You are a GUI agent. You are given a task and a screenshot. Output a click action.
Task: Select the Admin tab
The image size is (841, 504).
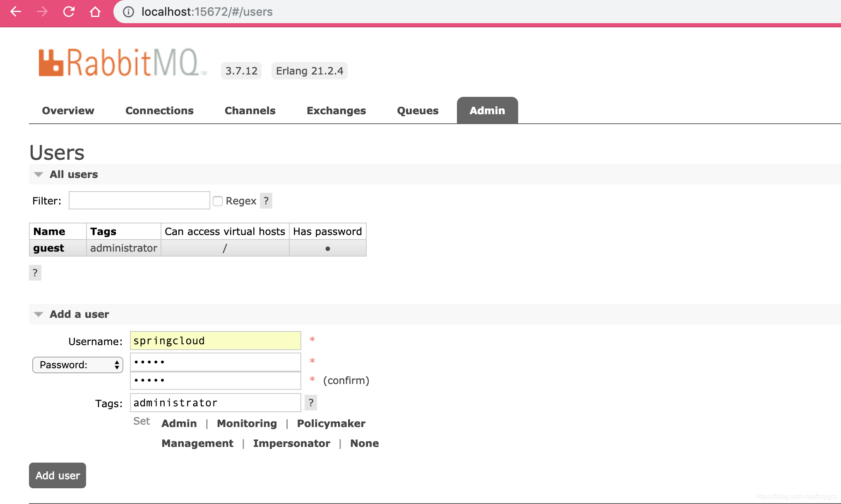487,110
